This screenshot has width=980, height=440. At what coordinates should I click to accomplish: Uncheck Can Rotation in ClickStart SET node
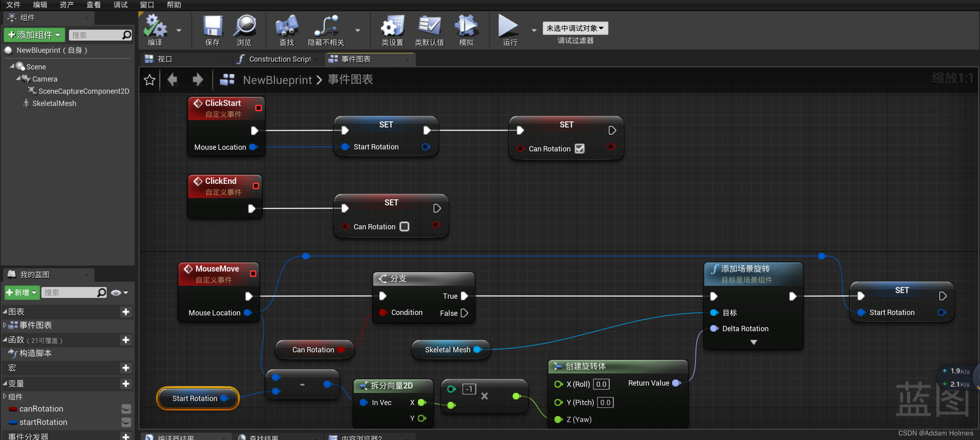(580, 149)
